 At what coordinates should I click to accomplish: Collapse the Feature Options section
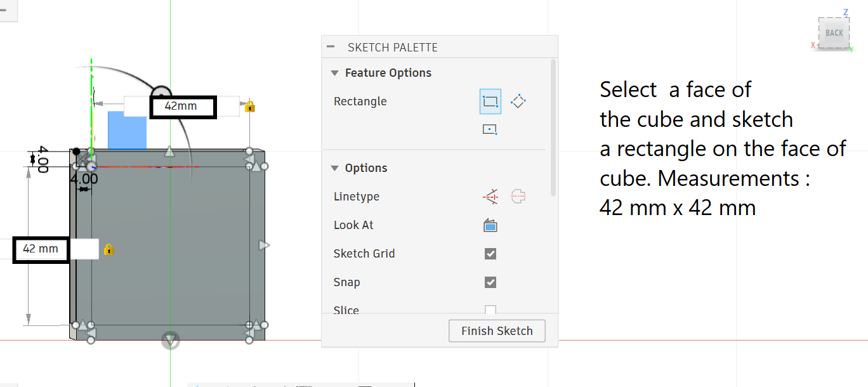pyautogui.click(x=335, y=73)
